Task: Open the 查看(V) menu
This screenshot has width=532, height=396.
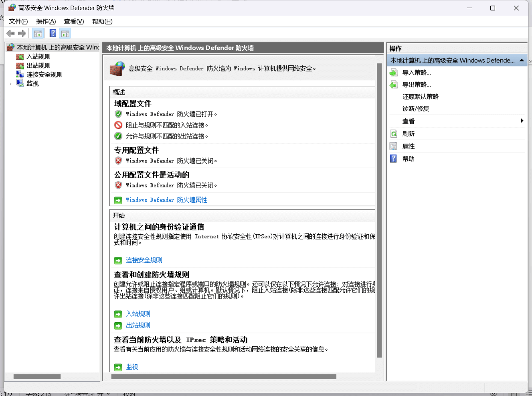Action: click(x=74, y=21)
